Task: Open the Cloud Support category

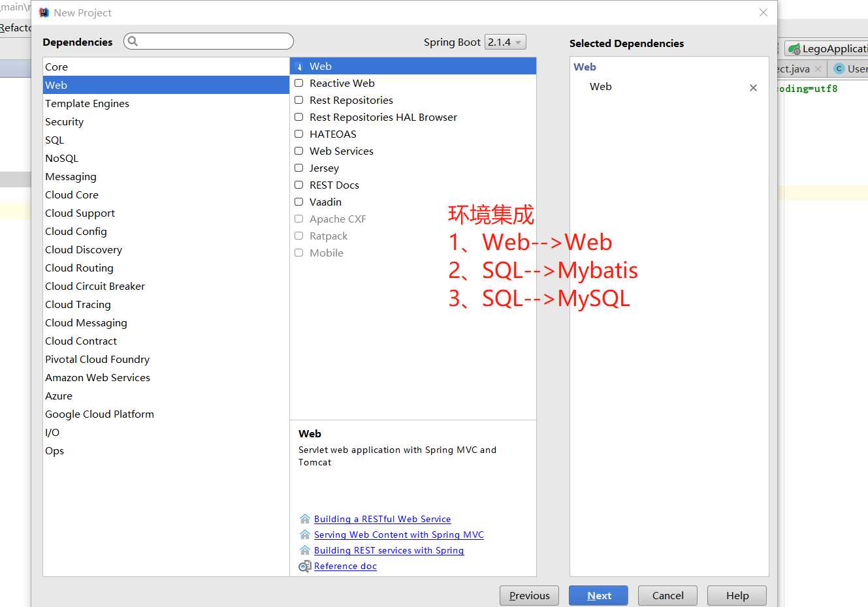Action: coord(166,213)
